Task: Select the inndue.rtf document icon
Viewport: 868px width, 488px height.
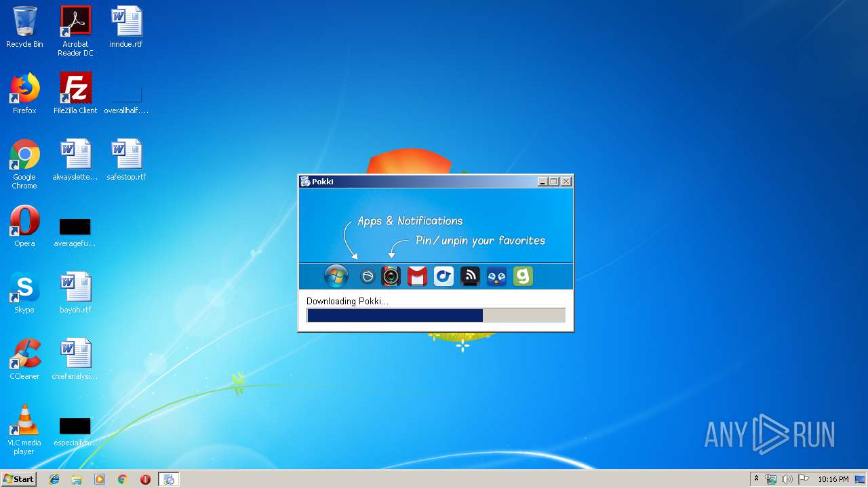Action: pyautogui.click(x=126, y=27)
